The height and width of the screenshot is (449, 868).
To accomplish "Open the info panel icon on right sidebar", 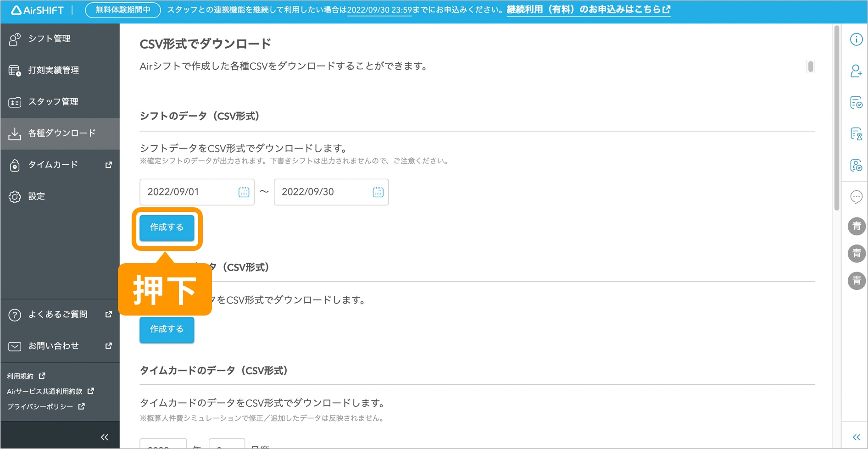I will pos(856,39).
